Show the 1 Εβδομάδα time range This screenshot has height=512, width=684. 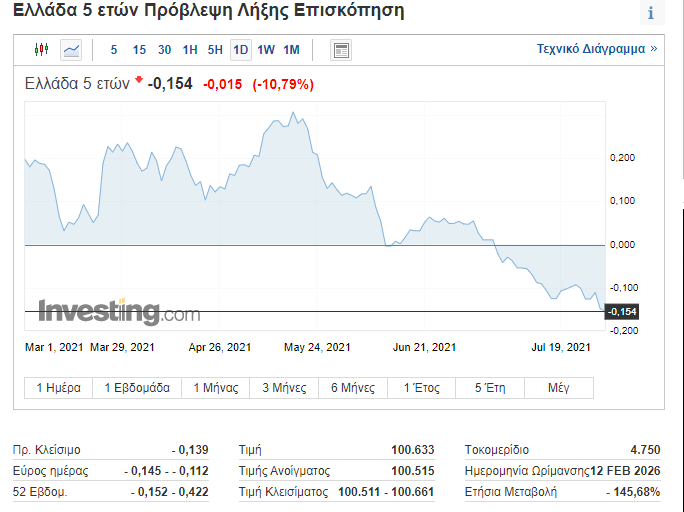pos(137,388)
